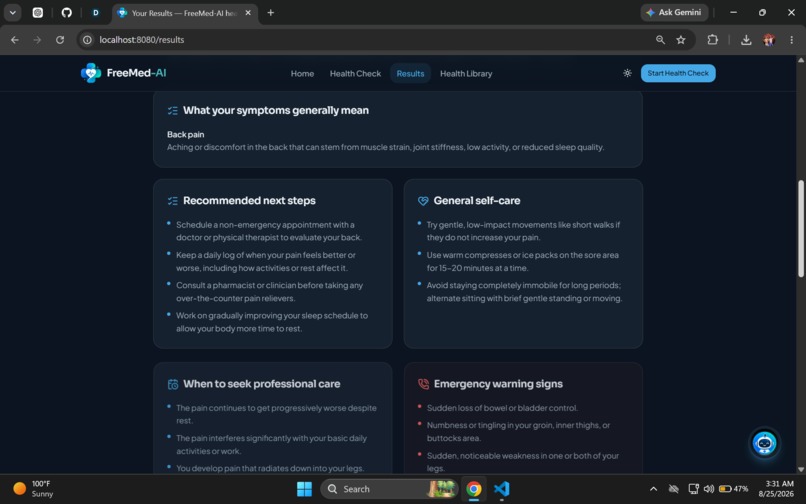View site information icon in address bar

tap(87, 40)
